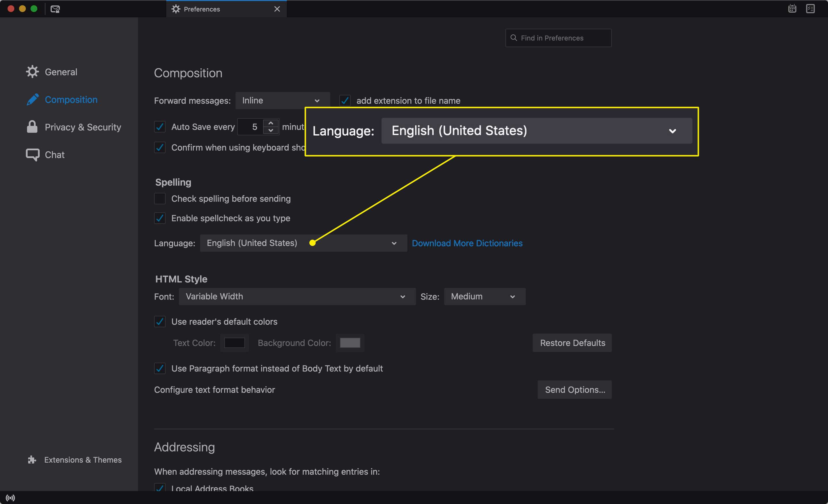Toggle Use Paragraph format checkbox

(160, 368)
